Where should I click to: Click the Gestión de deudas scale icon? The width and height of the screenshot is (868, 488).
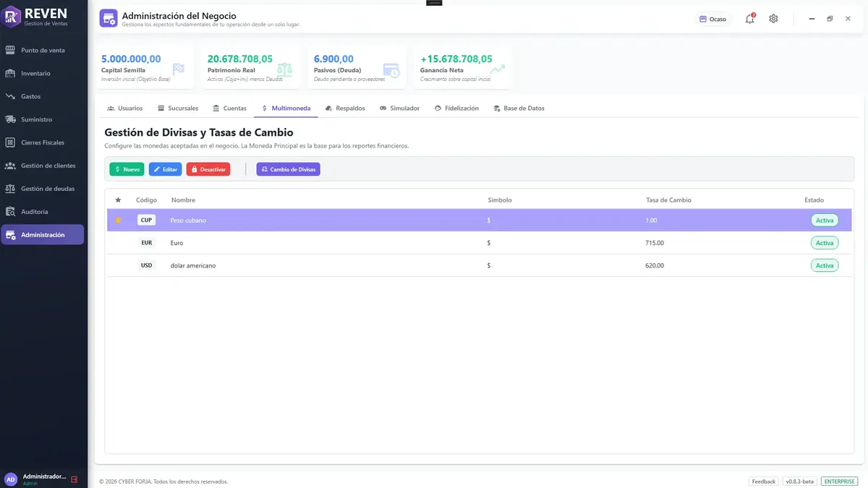[10, 189]
